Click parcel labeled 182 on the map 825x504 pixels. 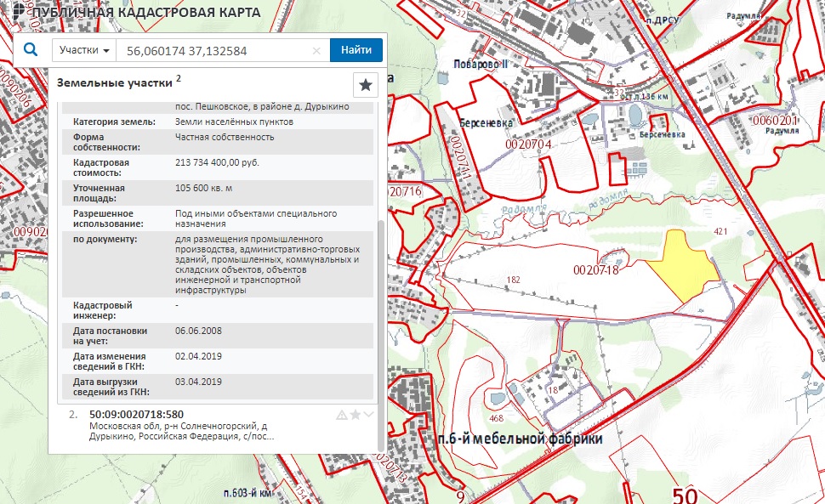click(513, 279)
